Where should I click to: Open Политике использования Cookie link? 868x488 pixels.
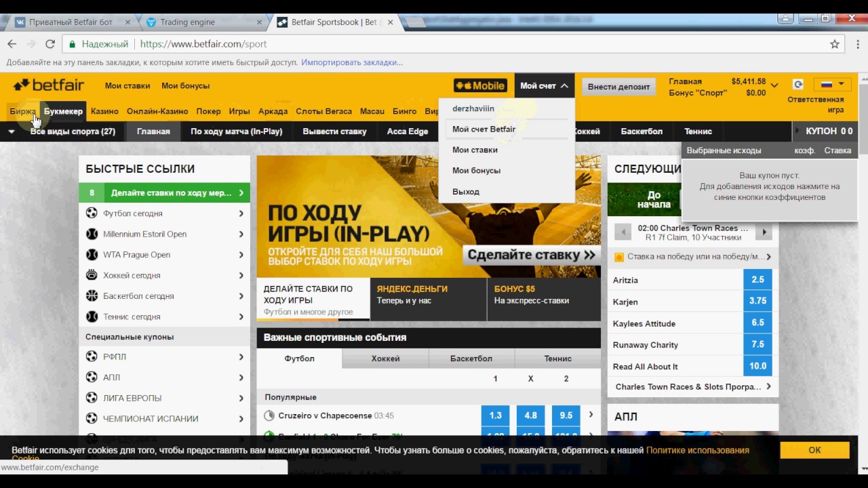[x=697, y=450]
